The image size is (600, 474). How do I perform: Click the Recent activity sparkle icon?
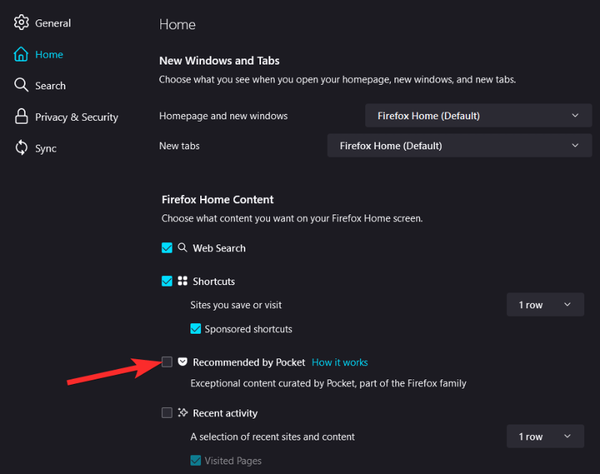(x=183, y=413)
